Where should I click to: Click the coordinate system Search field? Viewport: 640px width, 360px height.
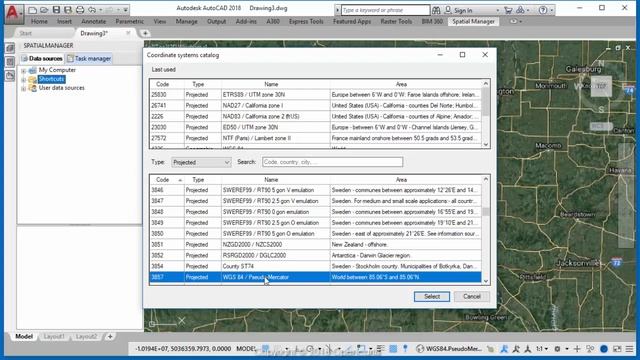click(332, 162)
